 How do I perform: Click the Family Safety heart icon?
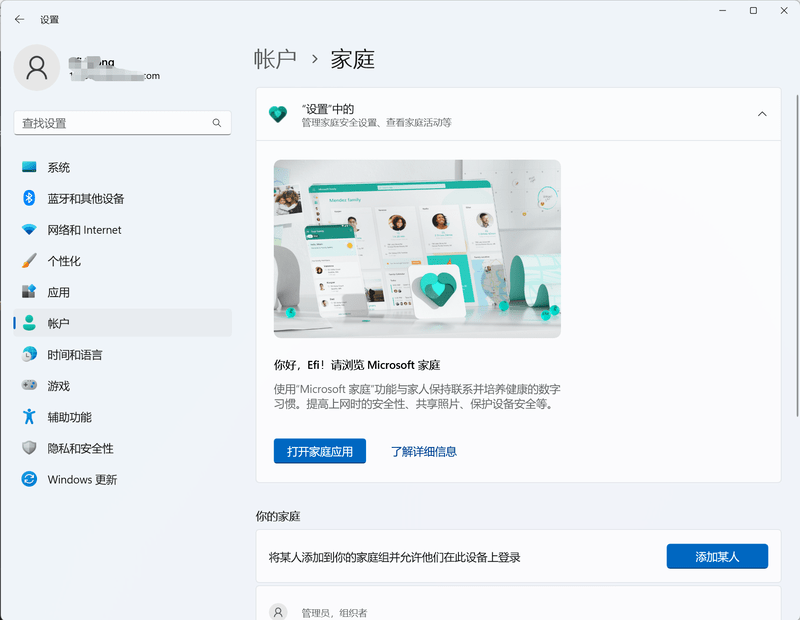click(x=278, y=114)
